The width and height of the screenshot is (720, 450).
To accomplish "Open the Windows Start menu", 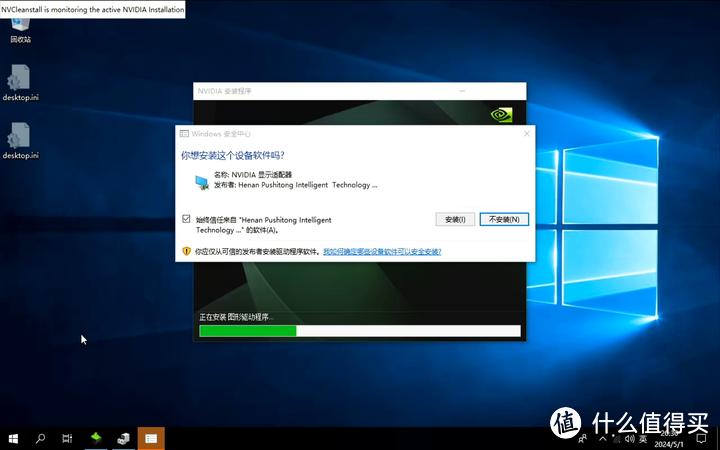I will (14, 438).
